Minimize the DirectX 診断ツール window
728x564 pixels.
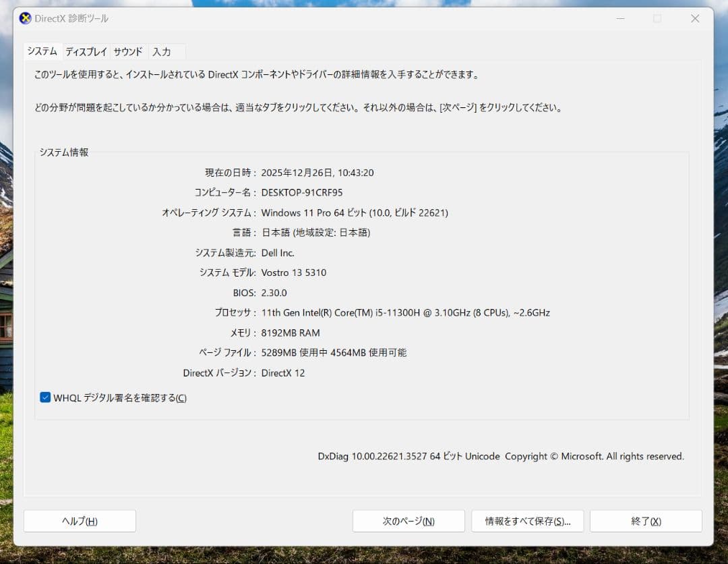point(619,19)
